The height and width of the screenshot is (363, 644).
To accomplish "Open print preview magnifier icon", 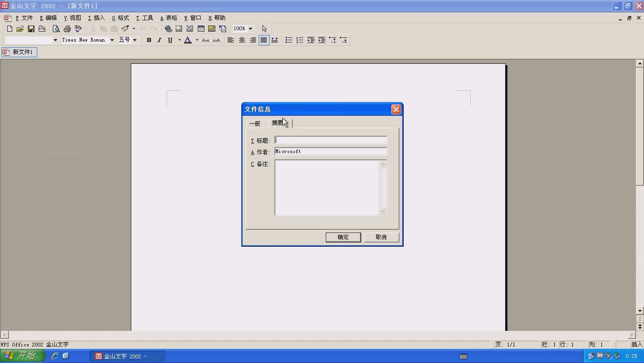I will [x=56, y=29].
